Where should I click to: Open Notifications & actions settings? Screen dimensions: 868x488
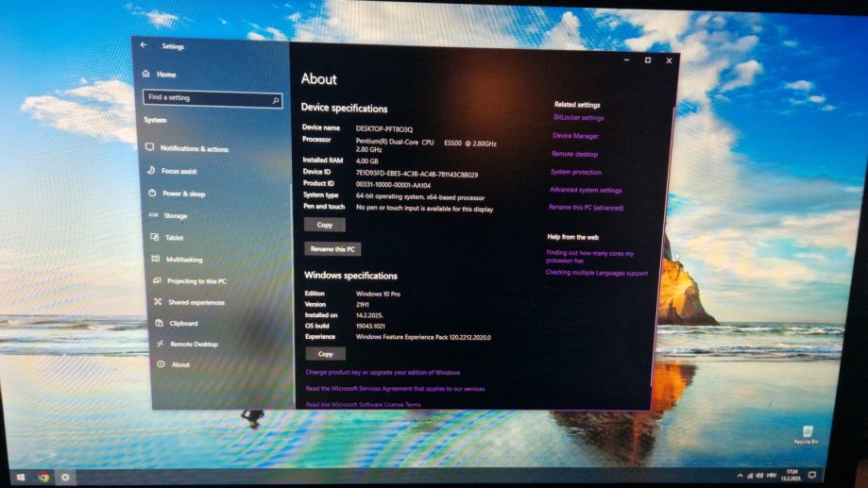tap(188, 148)
